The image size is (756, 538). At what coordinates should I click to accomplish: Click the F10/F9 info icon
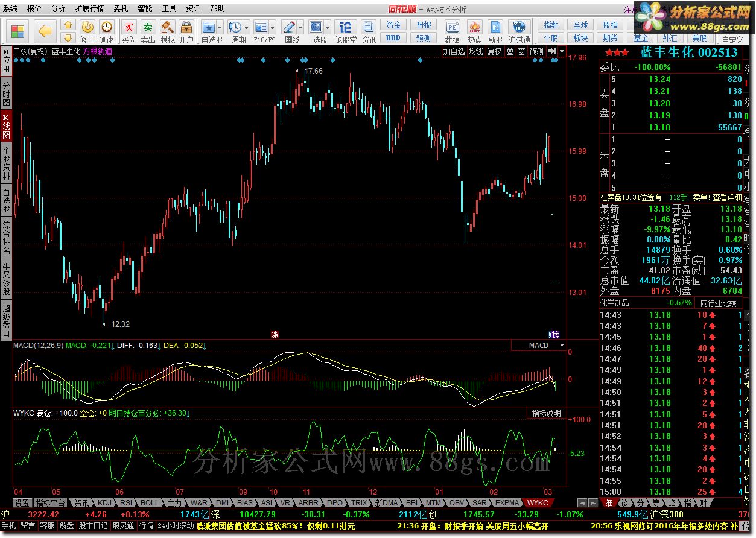coord(261,27)
